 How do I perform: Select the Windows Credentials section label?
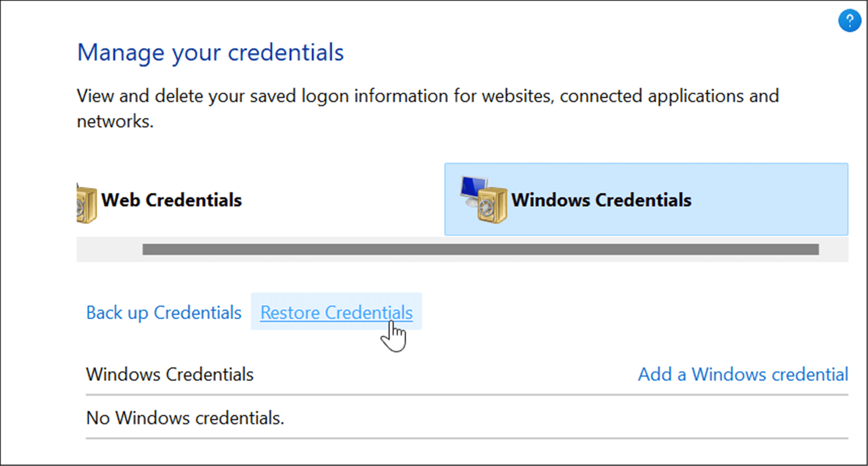point(170,374)
